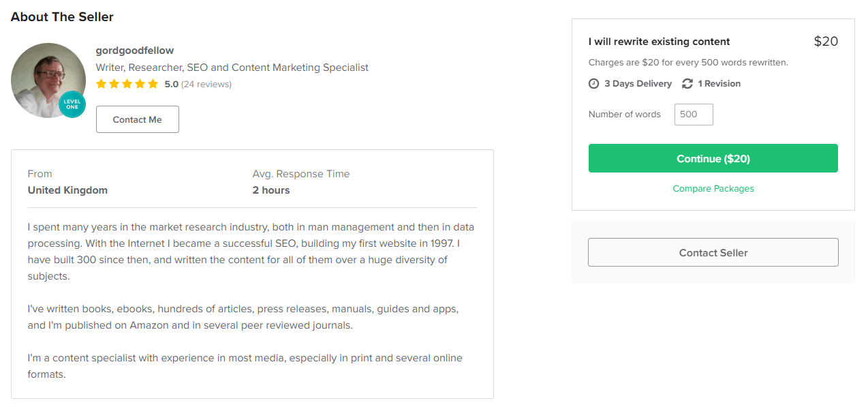Click the $20 package price

point(826,42)
